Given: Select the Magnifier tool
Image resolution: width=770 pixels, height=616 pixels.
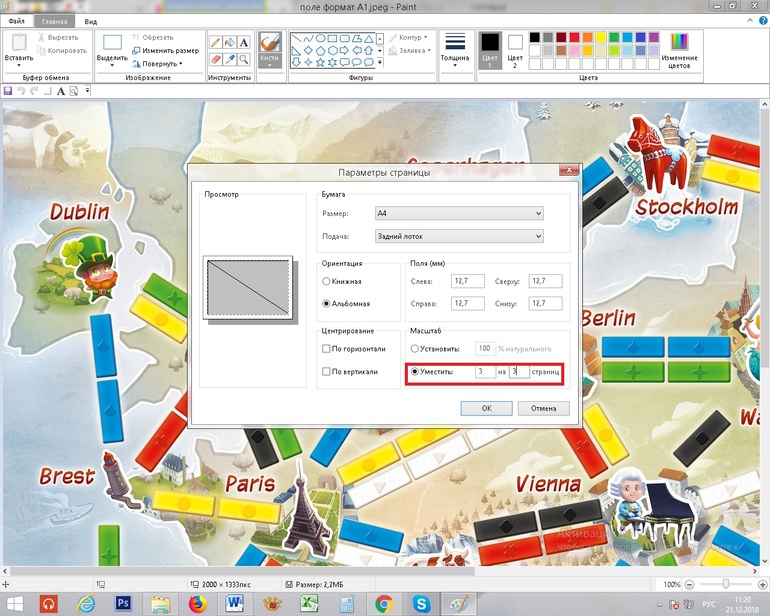Looking at the screenshot, I should pos(244,60).
